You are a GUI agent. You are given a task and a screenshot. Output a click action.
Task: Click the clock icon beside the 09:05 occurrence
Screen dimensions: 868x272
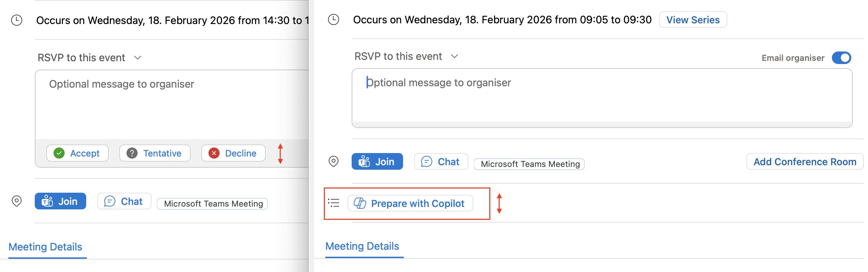coord(334,20)
